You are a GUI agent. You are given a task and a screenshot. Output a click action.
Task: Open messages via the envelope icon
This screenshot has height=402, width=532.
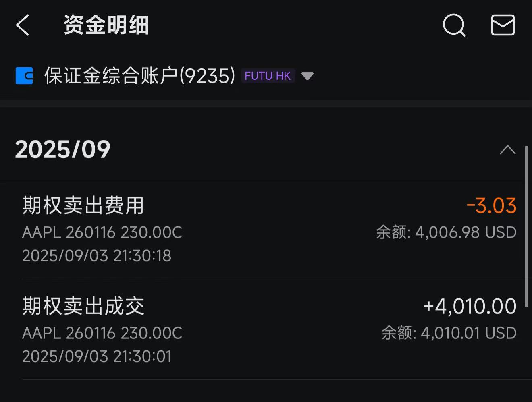coord(503,25)
